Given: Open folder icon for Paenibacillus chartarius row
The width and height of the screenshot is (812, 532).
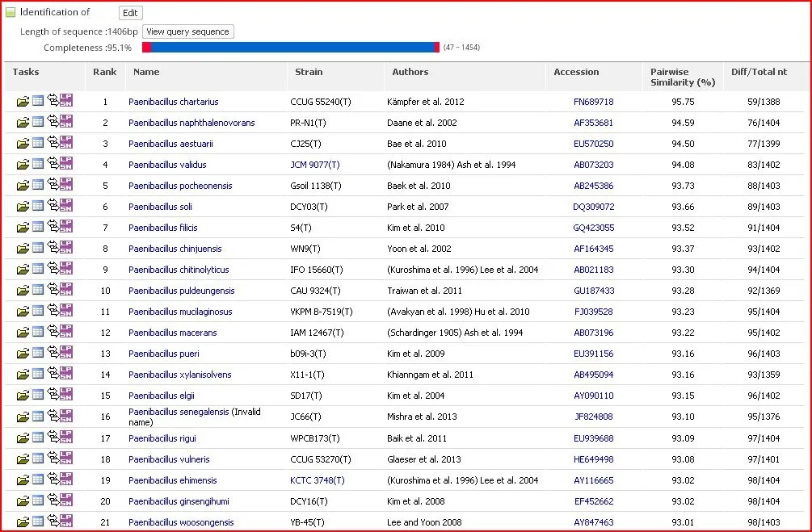Looking at the screenshot, I should tap(23, 102).
